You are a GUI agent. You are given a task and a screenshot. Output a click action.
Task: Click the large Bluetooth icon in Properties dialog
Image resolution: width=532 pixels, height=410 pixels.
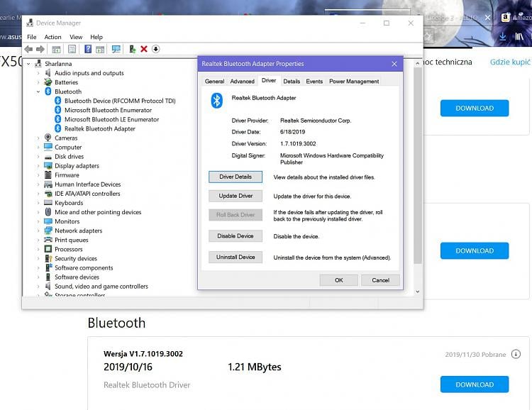click(217, 101)
